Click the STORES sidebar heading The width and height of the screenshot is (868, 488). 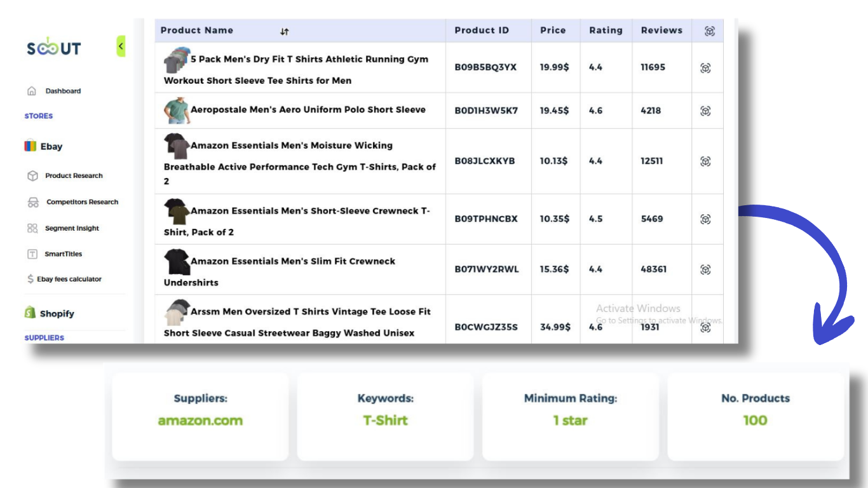click(39, 116)
